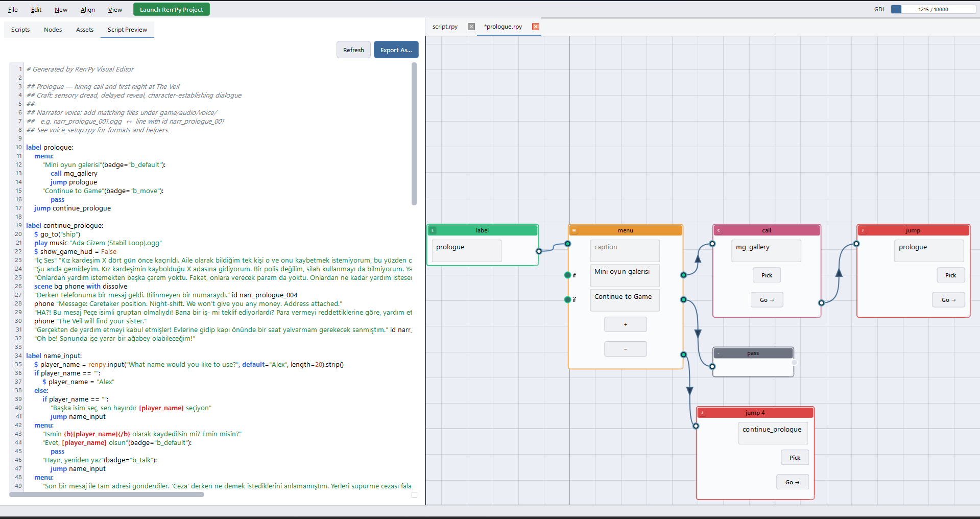The width and height of the screenshot is (980, 519).
Task: Close the script.rpy tab
Action: pos(471,27)
